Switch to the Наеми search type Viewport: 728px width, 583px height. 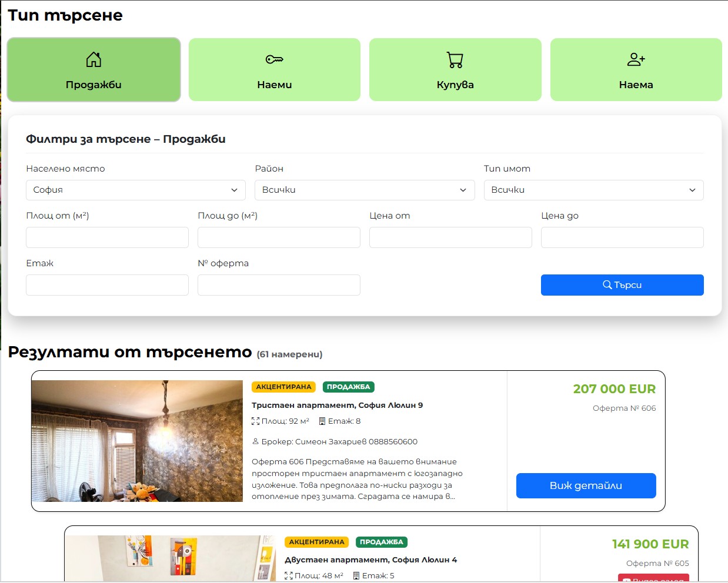pyautogui.click(x=275, y=70)
